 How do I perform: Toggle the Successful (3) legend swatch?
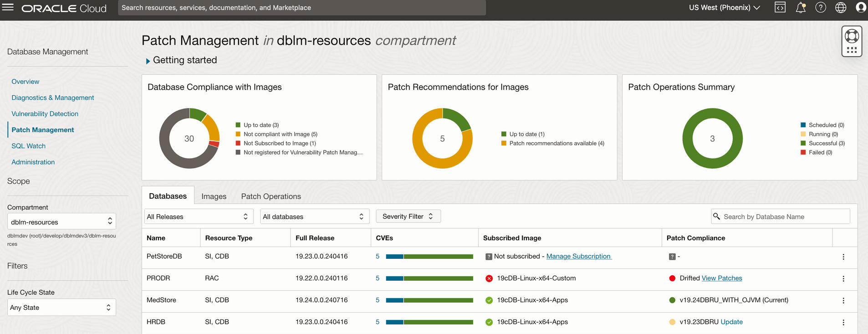coord(803,143)
